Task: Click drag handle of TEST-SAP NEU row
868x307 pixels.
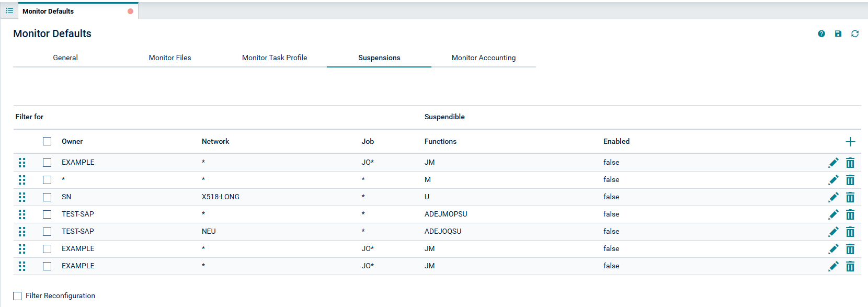Action: (22, 232)
